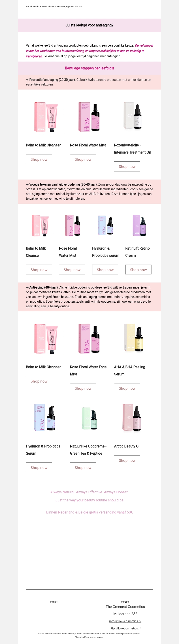The image size is (179, 644).
Task: Click the Afmelden unsubscribe link
Action: (79, 637)
